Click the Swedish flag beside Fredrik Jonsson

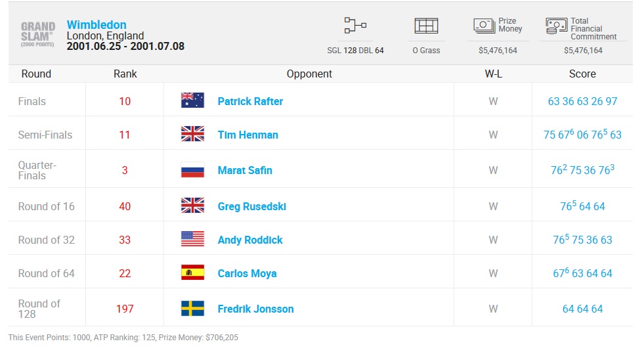(x=192, y=308)
